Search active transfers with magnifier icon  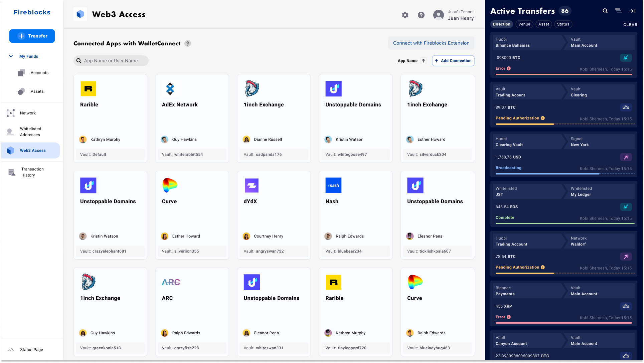(x=605, y=11)
